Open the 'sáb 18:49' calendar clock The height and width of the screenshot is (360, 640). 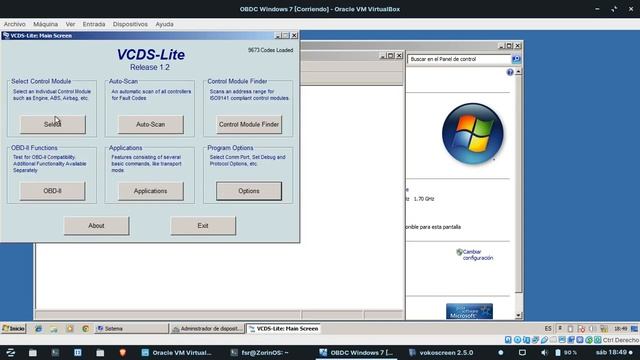pyautogui.click(x=611, y=353)
